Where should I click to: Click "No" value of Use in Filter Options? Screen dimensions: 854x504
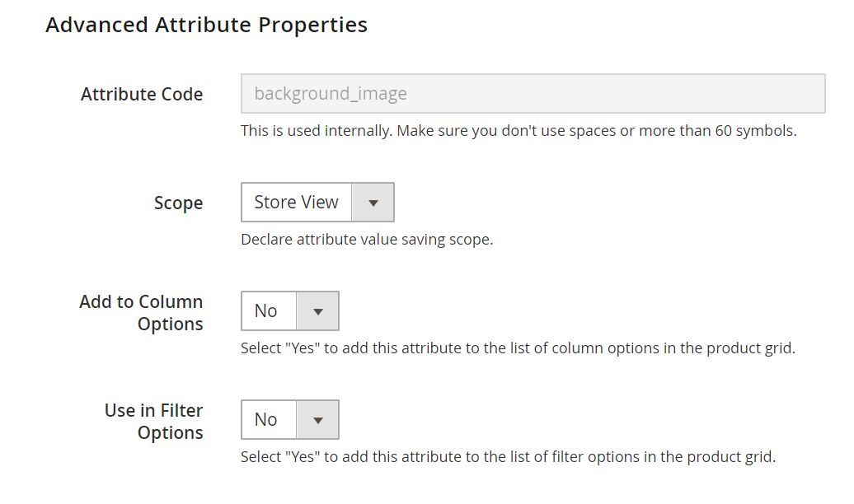click(x=265, y=420)
